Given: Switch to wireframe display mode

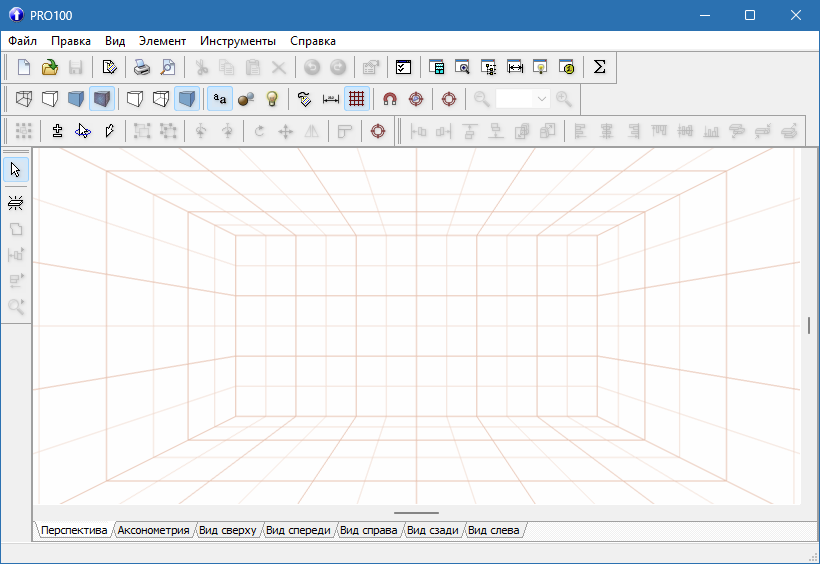Looking at the screenshot, I should click(x=24, y=99).
